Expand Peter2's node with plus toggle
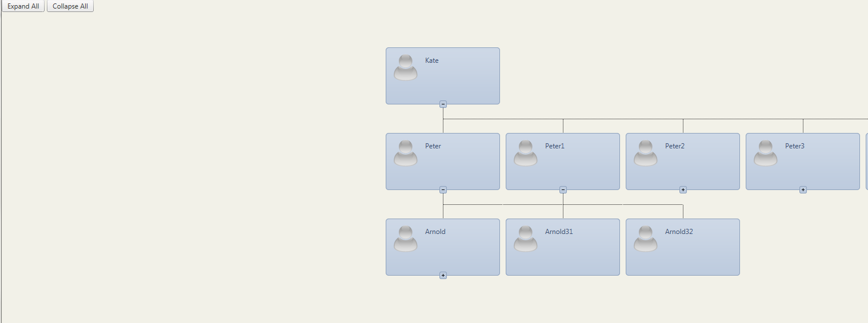Screen dimensions: 868x323 [683, 189]
